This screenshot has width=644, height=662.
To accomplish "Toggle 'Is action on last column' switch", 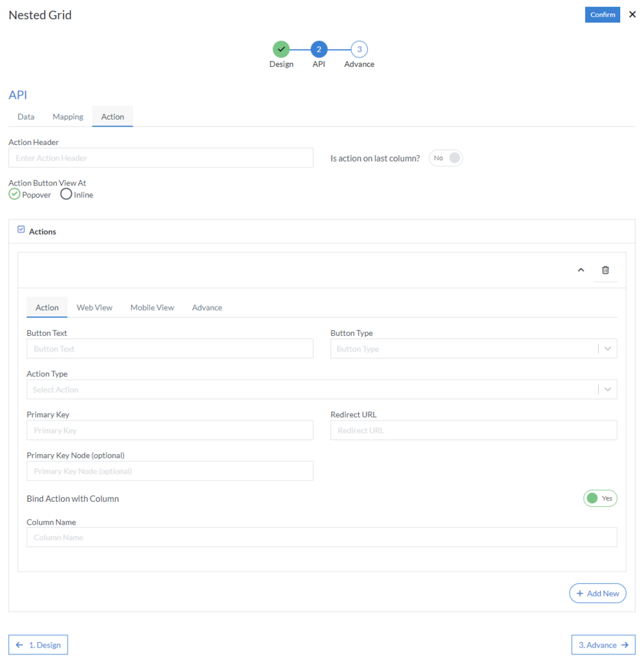I will [446, 158].
